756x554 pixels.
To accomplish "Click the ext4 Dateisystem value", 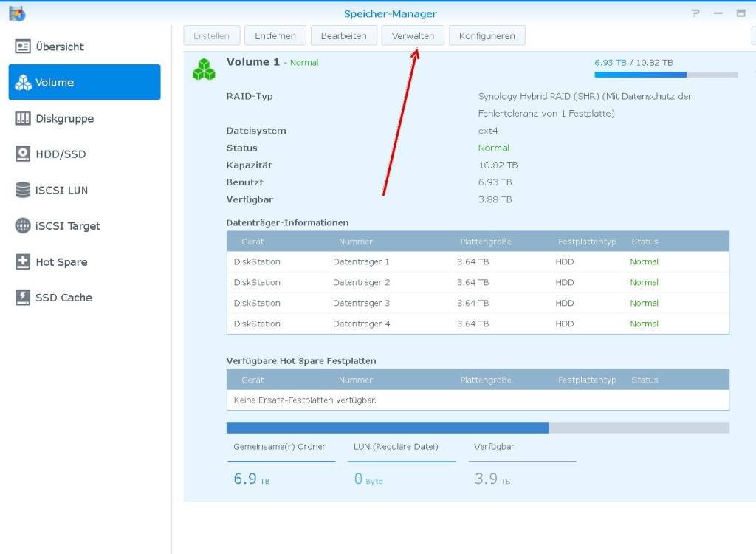I will [488, 130].
